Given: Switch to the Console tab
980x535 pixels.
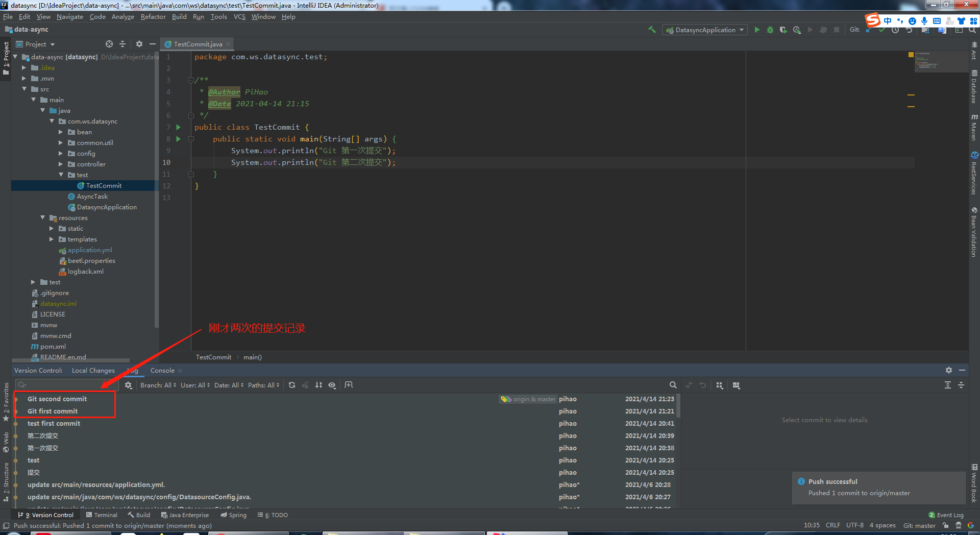Looking at the screenshot, I should click(162, 370).
